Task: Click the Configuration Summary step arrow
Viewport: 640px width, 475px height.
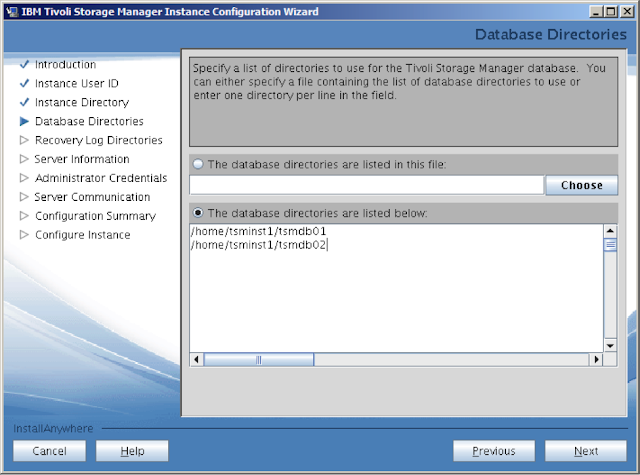Action: [x=24, y=215]
